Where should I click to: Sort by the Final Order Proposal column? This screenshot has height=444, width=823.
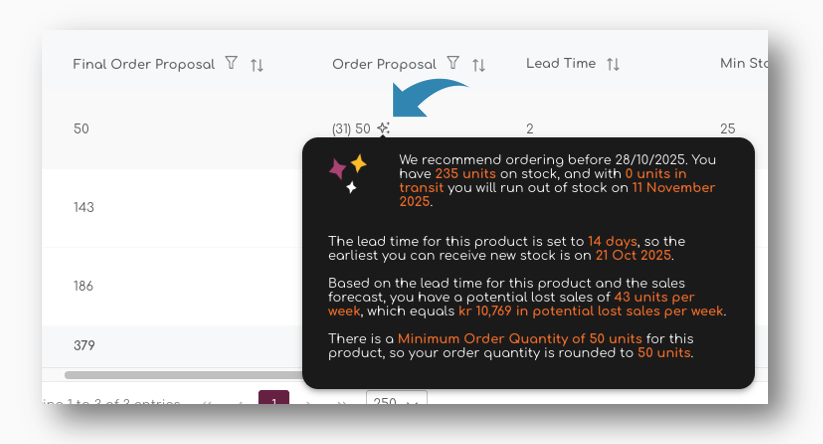(x=257, y=65)
